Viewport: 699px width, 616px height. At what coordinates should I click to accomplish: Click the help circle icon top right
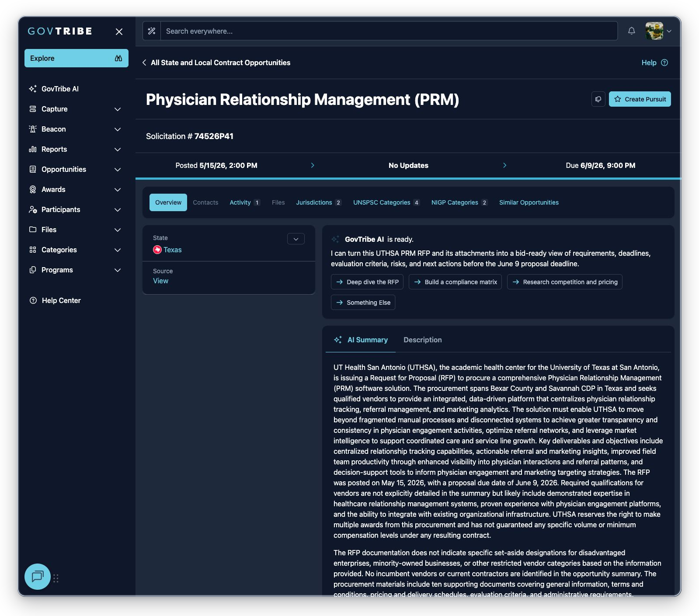[664, 63]
